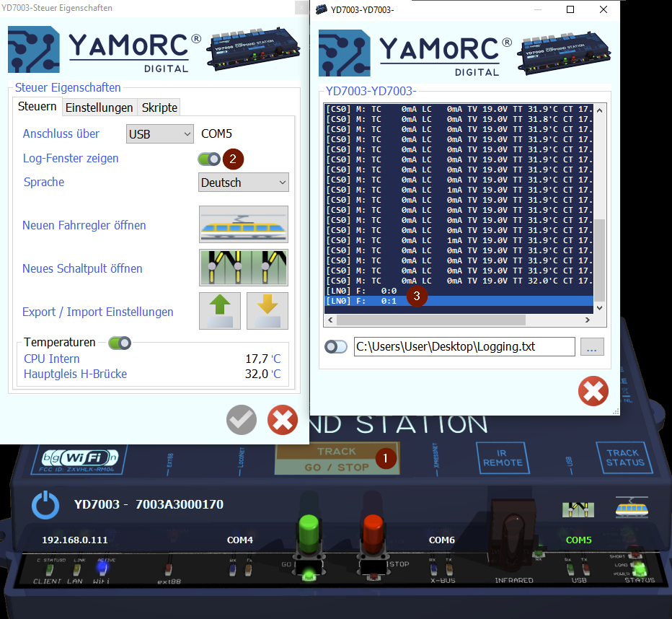The height and width of the screenshot is (619, 672).
Task: Click the serial number YD7003 - 7003A3000170
Action: pos(149,504)
